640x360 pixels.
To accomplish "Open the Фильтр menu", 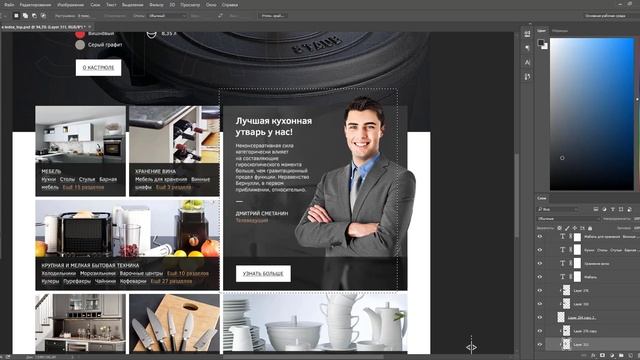I will point(156,5).
